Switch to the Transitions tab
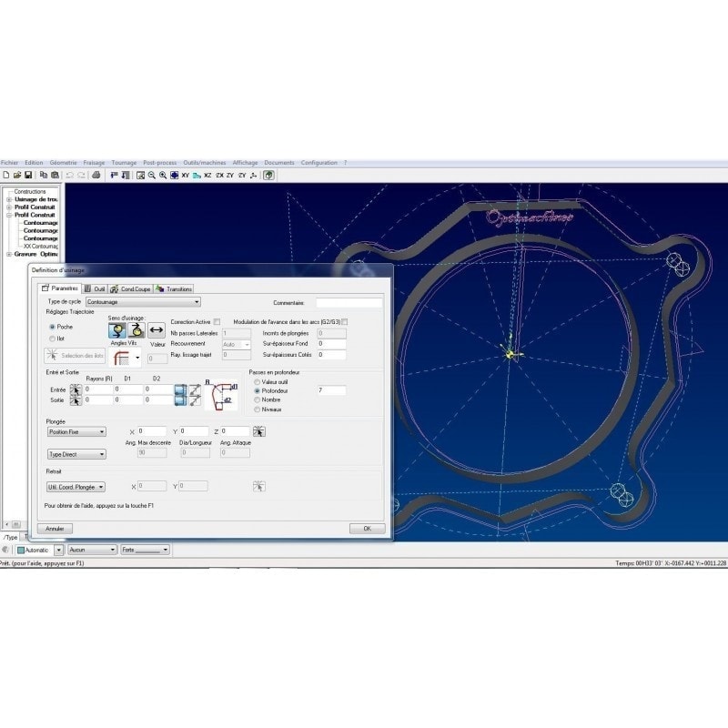This screenshot has width=728, height=728. (174, 288)
